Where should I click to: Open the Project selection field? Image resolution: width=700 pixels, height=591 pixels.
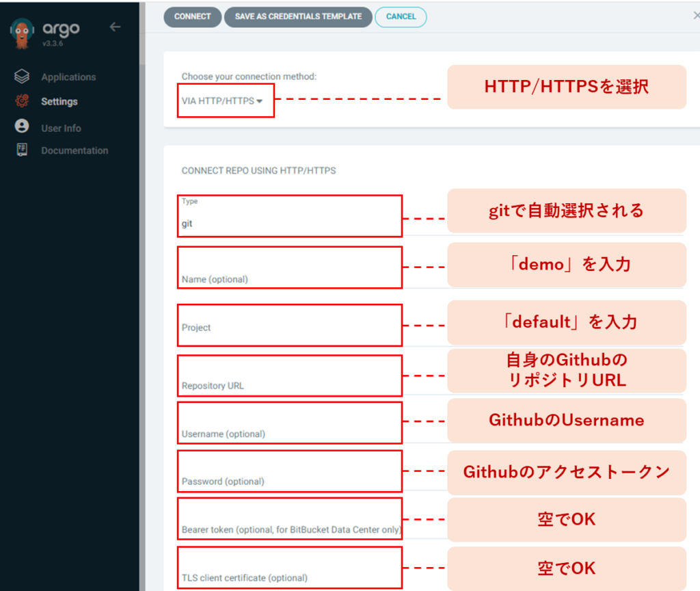click(x=289, y=326)
